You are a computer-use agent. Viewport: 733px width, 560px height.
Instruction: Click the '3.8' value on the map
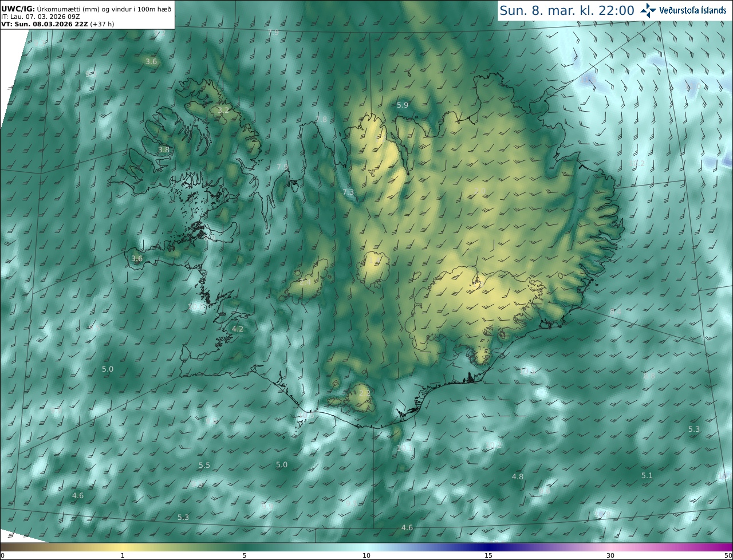pos(164,150)
